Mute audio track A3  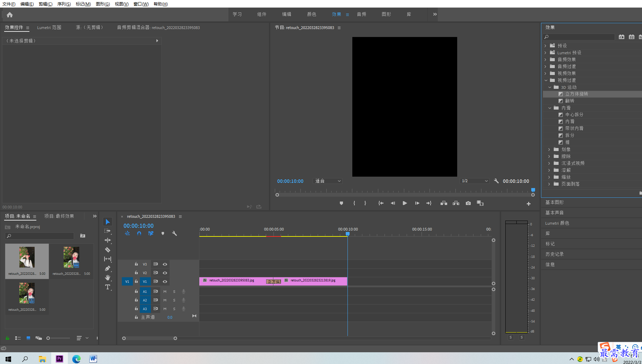[165, 309]
